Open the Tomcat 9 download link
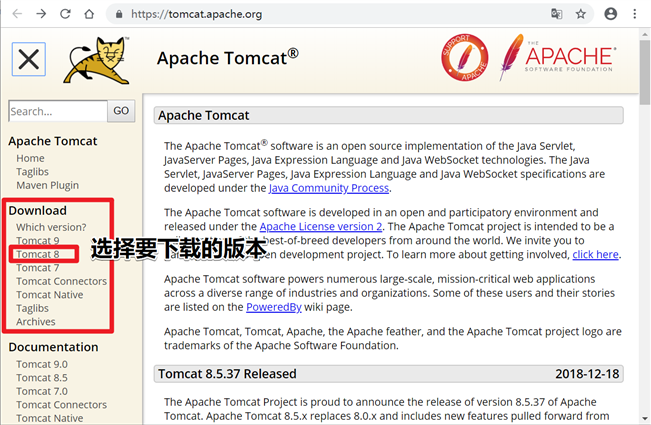The width and height of the screenshot is (651, 425). (38, 241)
